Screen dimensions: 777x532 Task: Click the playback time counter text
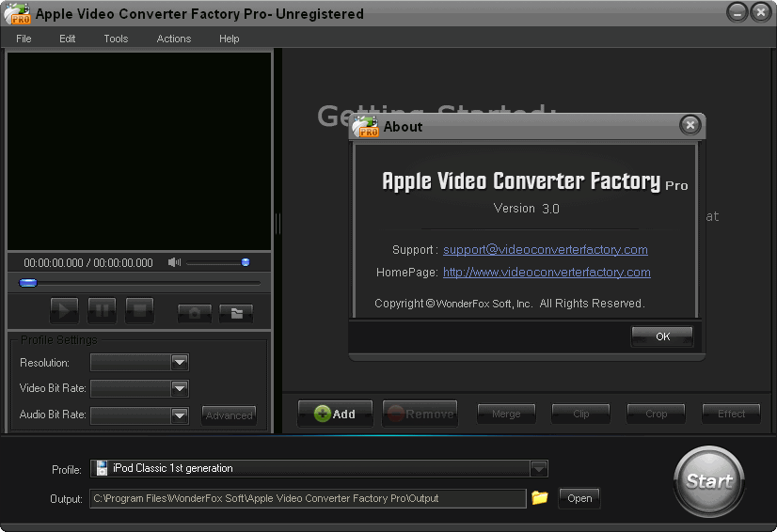[88, 262]
